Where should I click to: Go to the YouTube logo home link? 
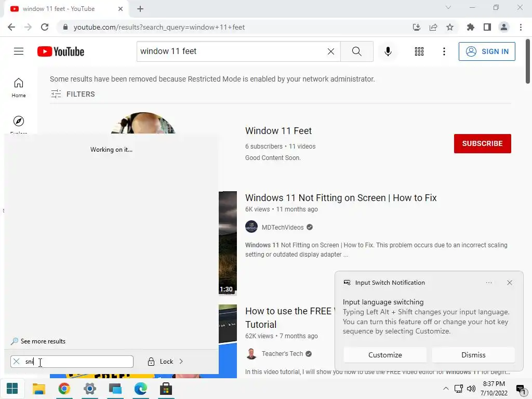tap(61, 51)
